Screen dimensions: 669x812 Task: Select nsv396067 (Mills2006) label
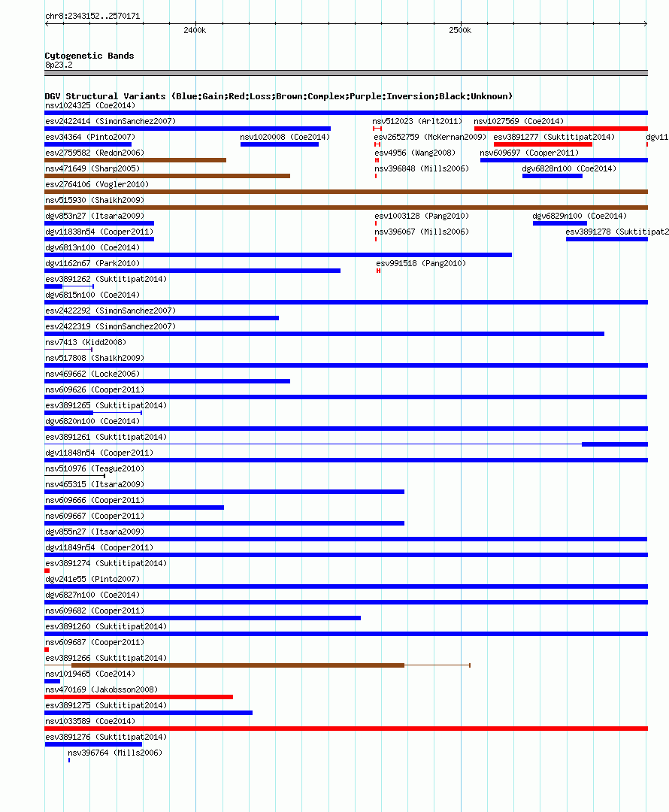pyautogui.click(x=422, y=232)
